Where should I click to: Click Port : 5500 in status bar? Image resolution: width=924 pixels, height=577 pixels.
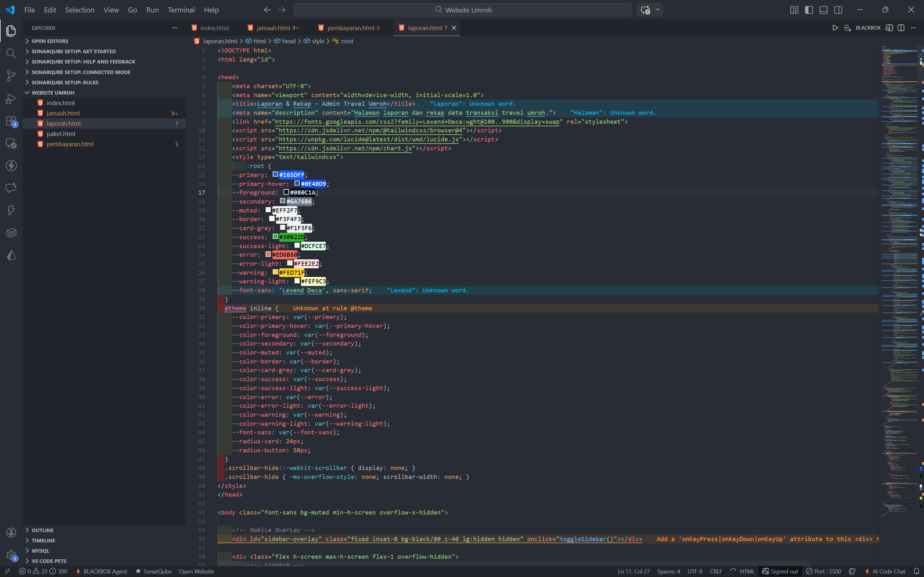click(x=824, y=571)
